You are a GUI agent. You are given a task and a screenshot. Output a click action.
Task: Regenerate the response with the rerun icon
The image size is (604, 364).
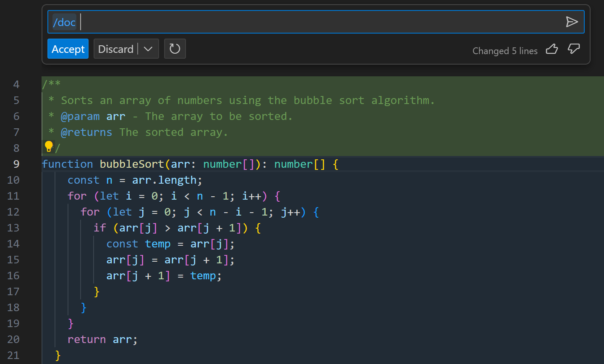[x=175, y=49]
